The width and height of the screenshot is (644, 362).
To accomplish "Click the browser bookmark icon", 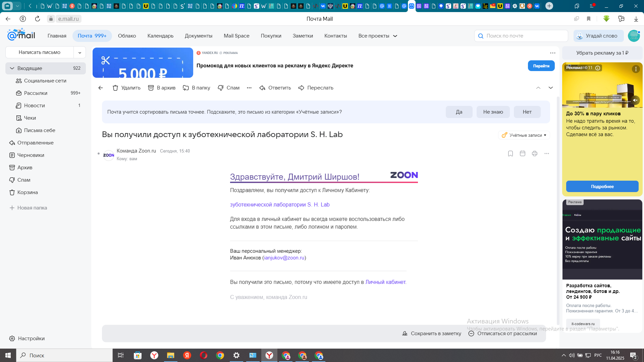I will [x=589, y=19].
